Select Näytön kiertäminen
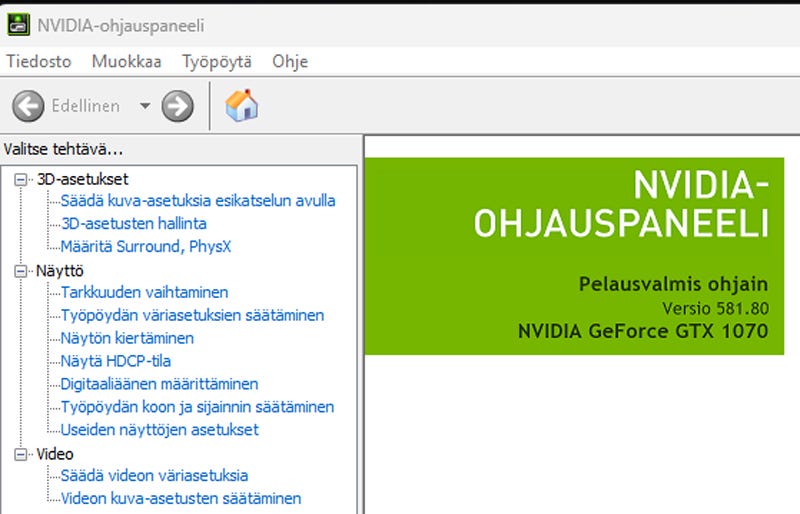This screenshot has height=514, width=800. tap(127, 338)
